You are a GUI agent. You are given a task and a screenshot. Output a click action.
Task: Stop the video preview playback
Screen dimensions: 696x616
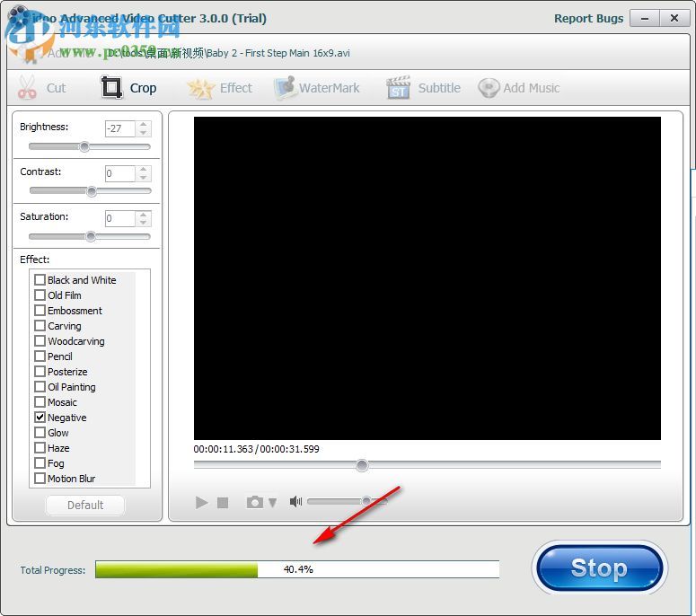[223, 502]
